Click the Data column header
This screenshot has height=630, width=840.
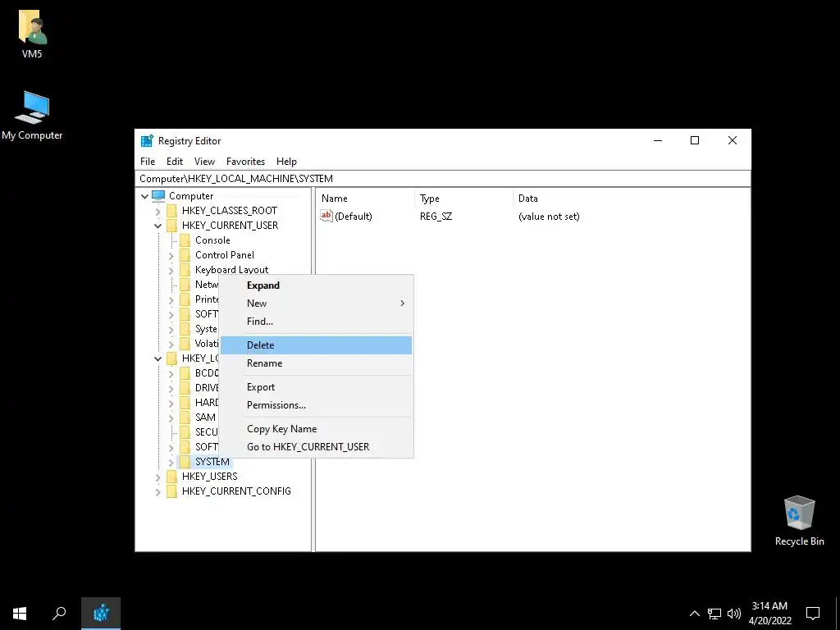(x=631, y=199)
